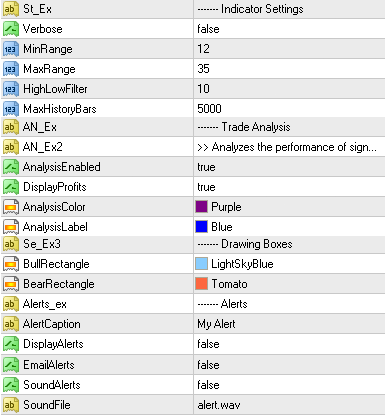Click the AlertCaption value My Alert
385x416 pixels.
[216, 324]
